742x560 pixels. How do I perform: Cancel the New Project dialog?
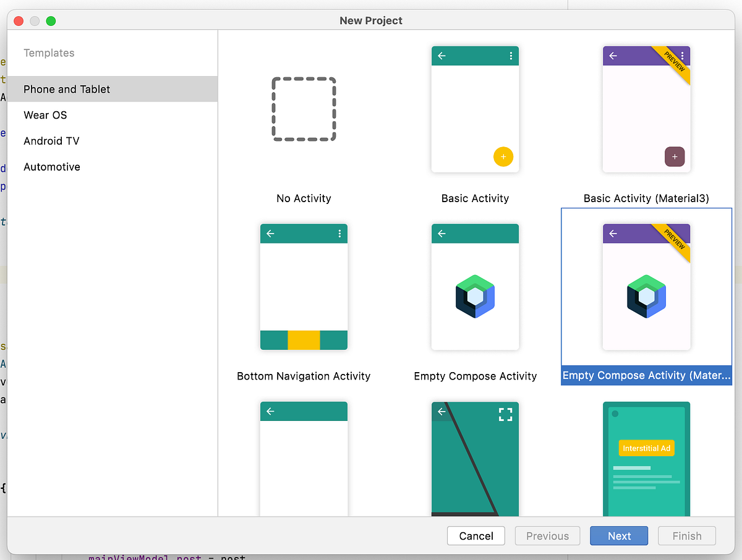coord(475,536)
